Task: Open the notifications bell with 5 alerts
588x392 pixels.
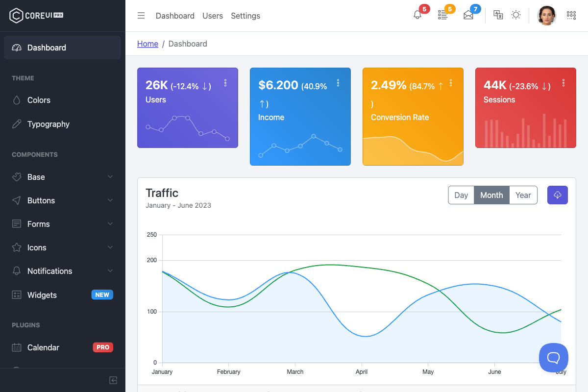Action: [x=417, y=15]
